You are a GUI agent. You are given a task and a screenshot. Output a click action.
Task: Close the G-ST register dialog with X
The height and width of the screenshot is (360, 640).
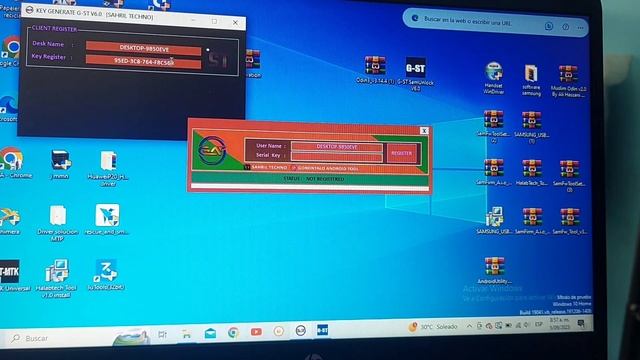[x=424, y=131]
